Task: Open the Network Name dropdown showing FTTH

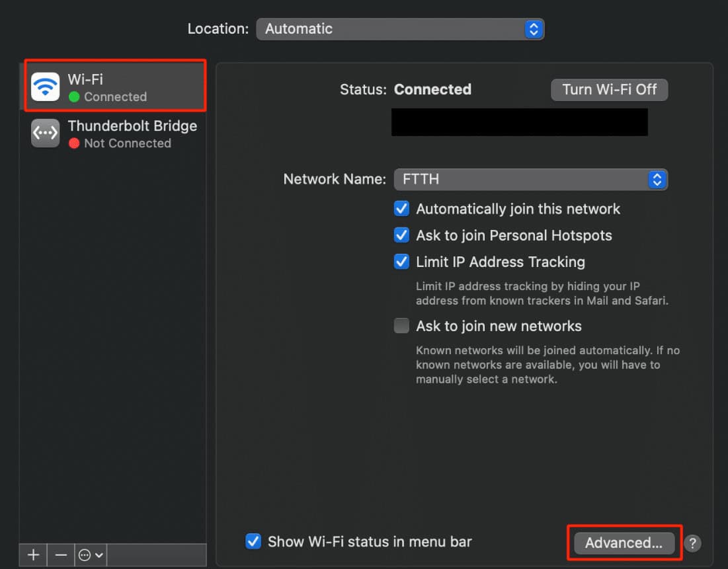Action: point(531,179)
